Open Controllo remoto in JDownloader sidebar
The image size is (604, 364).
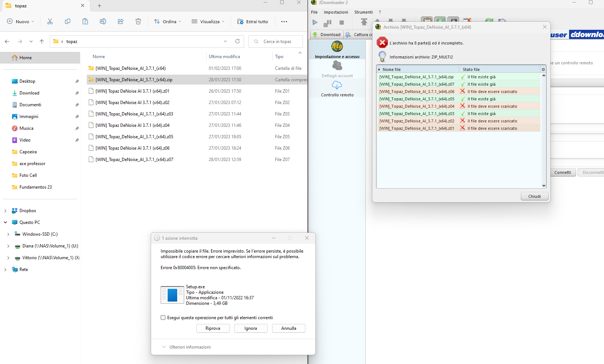tap(337, 89)
